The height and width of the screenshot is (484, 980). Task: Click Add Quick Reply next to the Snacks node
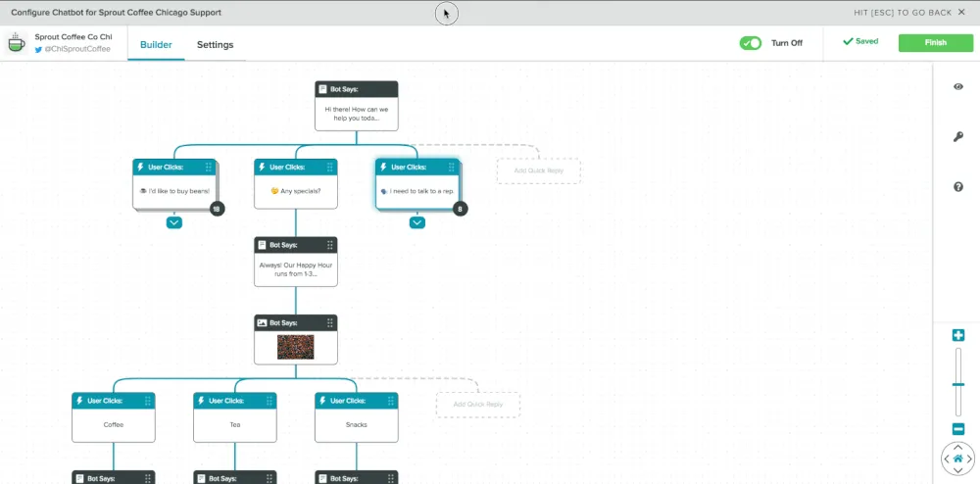478,405
